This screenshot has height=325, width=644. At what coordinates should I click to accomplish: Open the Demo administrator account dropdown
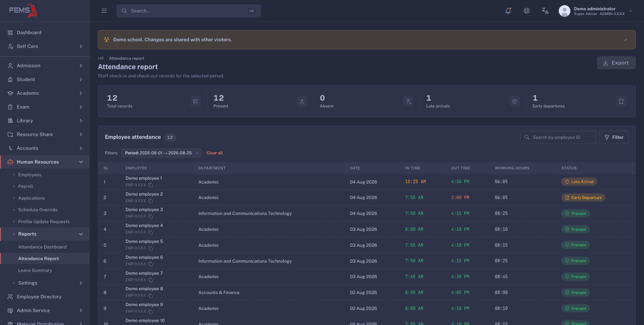click(595, 11)
